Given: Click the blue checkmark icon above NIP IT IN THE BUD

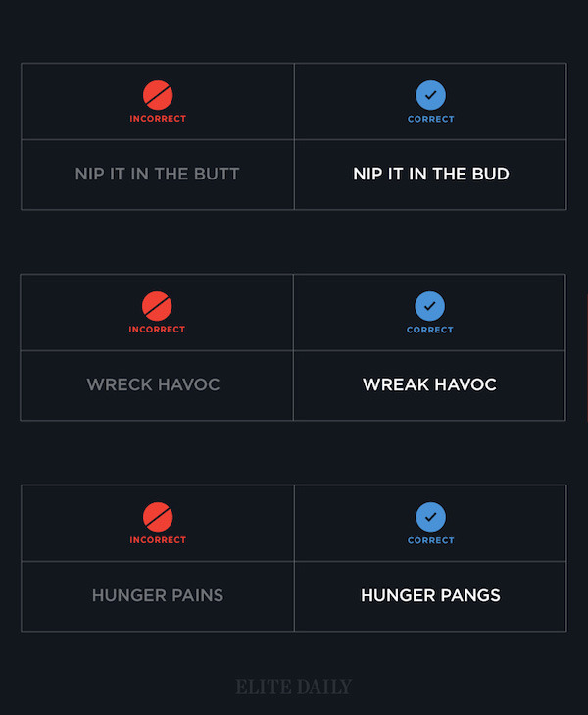Looking at the screenshot, I should [x=430, y=95].
